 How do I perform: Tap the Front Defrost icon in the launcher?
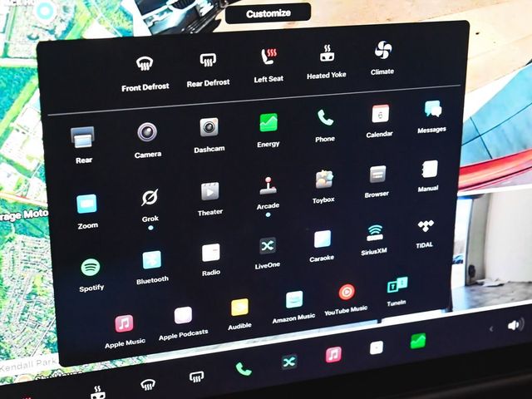[145, 63]
